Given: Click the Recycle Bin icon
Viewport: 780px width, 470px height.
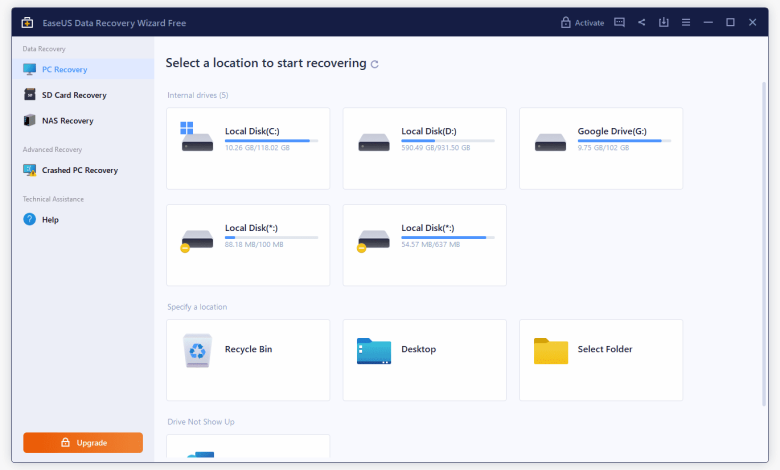Looking at the screenshot, I should click(197, 351).
